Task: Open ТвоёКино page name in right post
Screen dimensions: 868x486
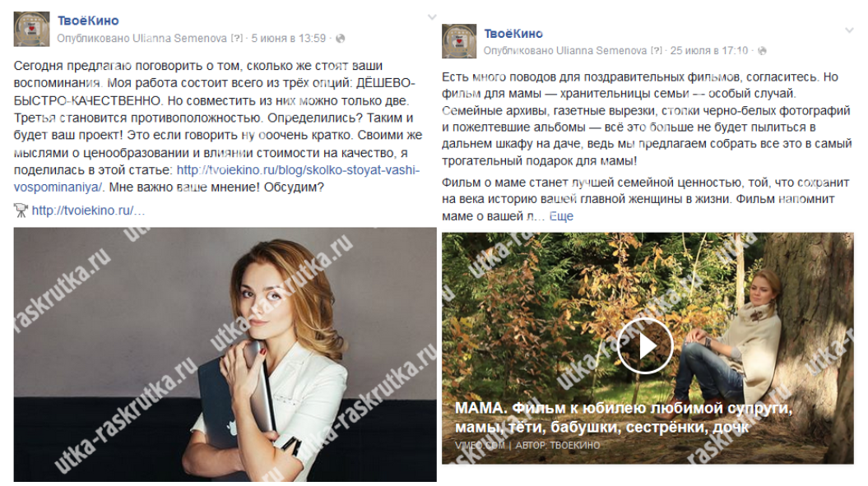Action: (513, 33)
